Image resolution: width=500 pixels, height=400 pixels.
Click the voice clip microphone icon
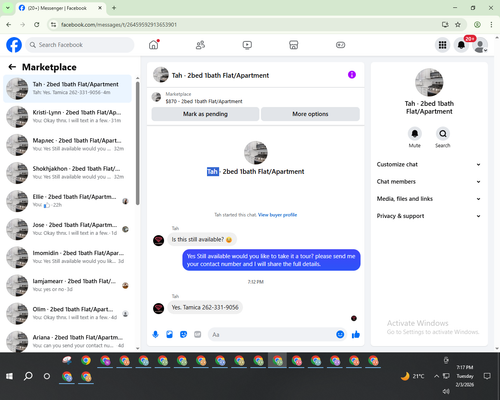click(x=155, y=334)
